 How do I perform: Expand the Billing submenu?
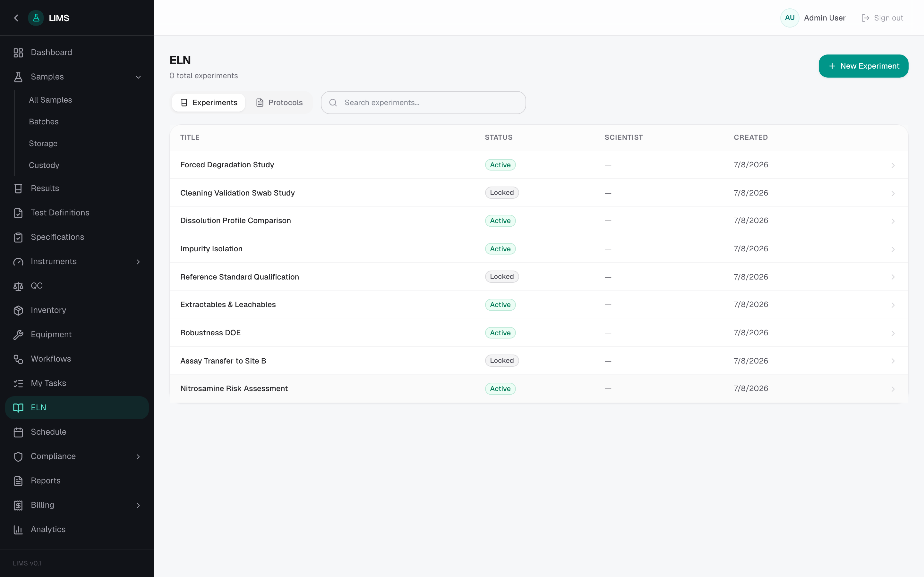point(138,506)
